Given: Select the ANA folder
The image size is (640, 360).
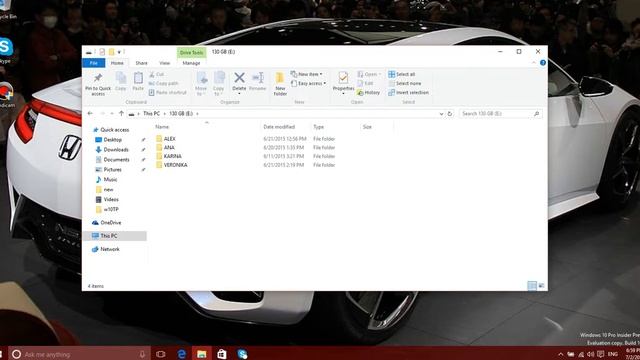Looking at the screenshot, I should click(x=169, y=147).
